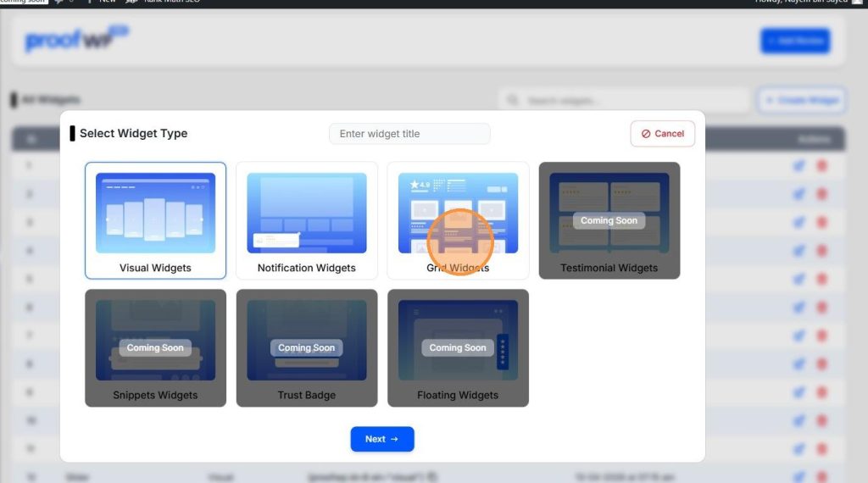
Task: Click the blurred blue header button top right
Action: click(x=795, y=41)
